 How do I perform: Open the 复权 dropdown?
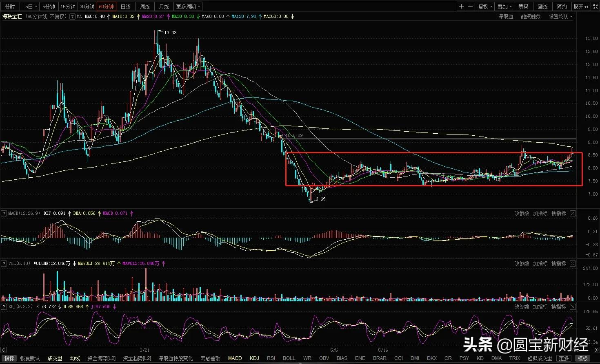point(485,7)
